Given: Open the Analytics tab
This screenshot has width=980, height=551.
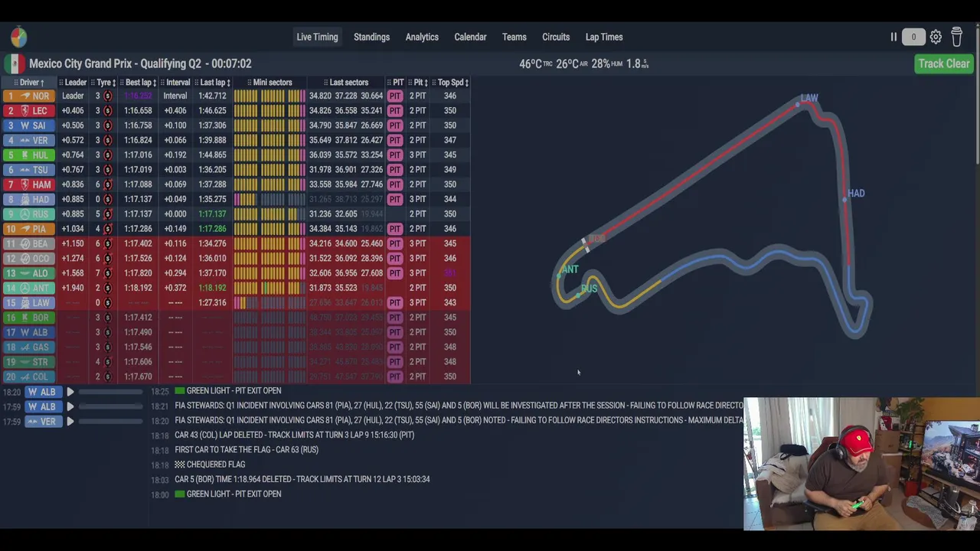Looking at the screenshot, I should click(x=422, y=37).
